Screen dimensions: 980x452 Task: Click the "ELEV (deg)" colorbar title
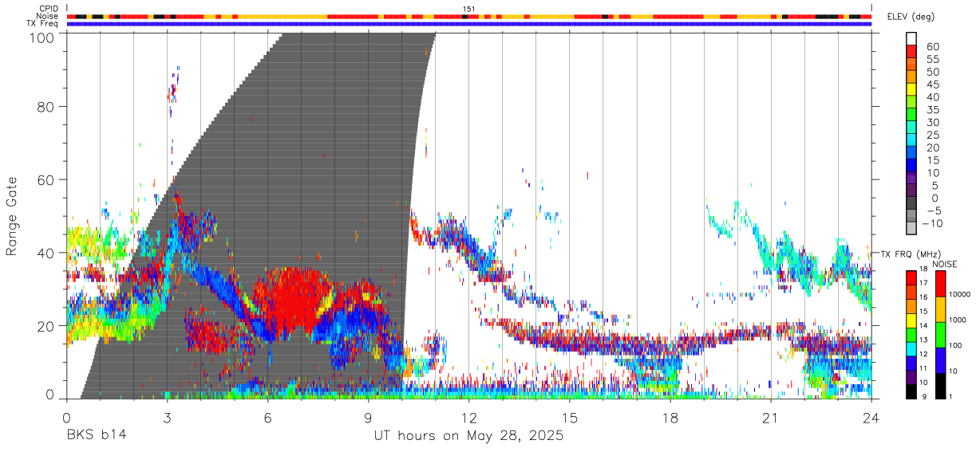(911, 17)
